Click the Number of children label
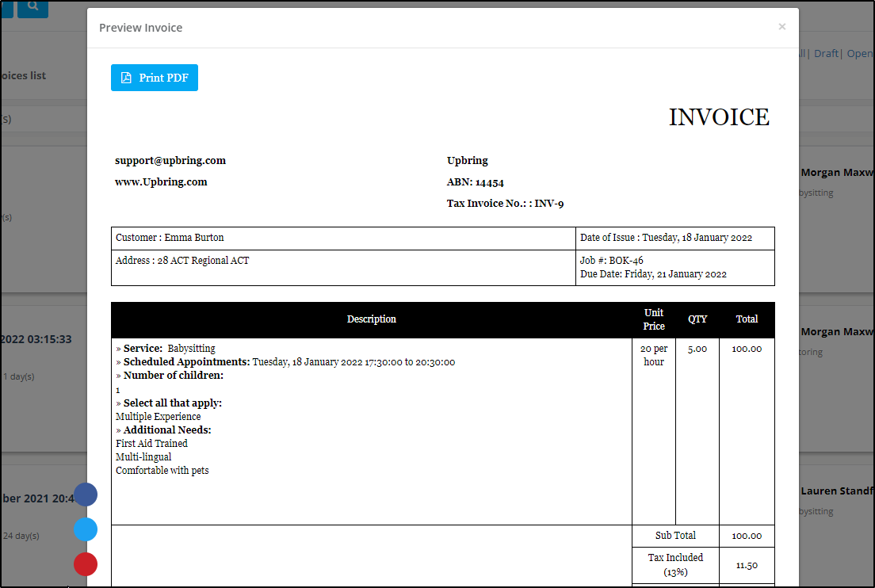Viewport: 875px width, 588px height. 170,376
